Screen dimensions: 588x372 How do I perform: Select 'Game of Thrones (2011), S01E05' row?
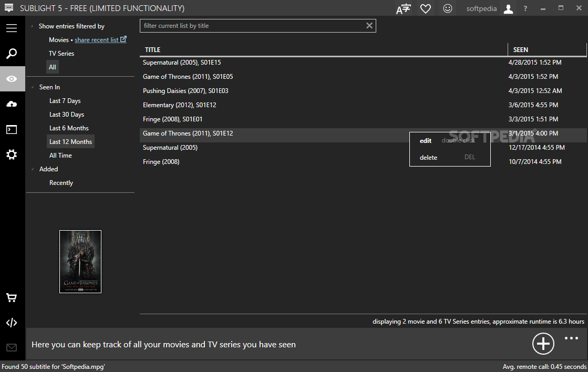(x=363, y=77)
